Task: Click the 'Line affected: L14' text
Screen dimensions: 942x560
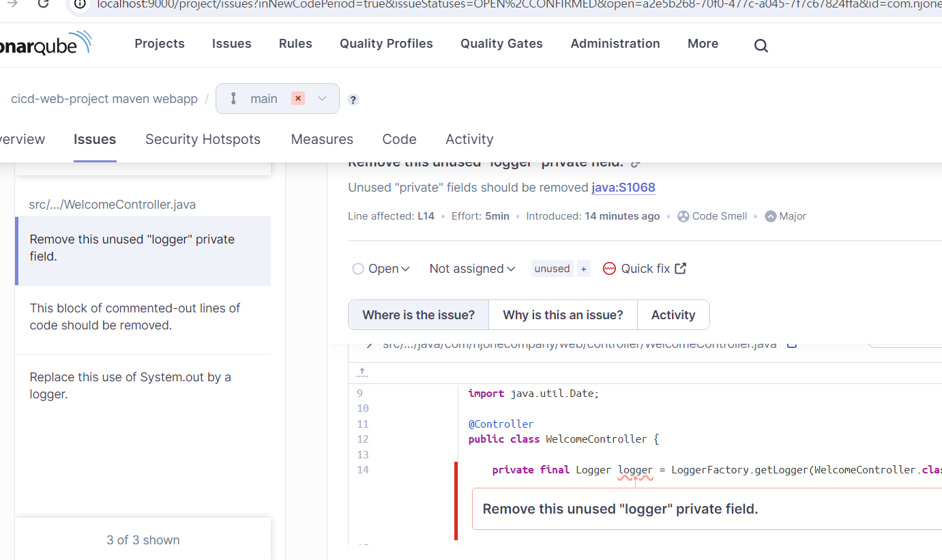Action: (391, 216)
